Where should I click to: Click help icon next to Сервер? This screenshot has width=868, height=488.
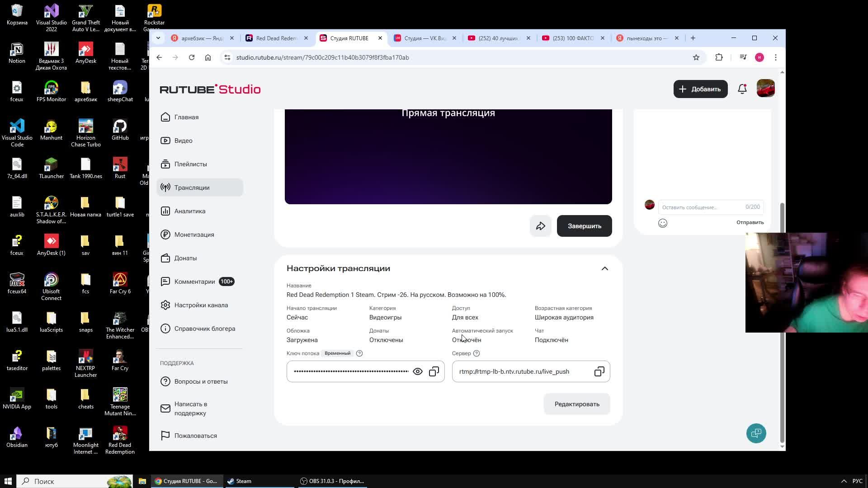(476, 353)
